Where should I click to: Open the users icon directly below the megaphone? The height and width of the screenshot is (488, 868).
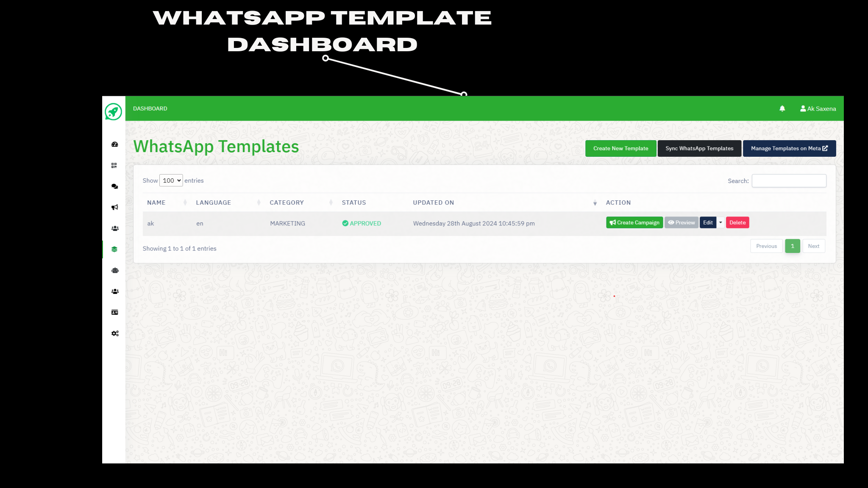coord(115,228)
